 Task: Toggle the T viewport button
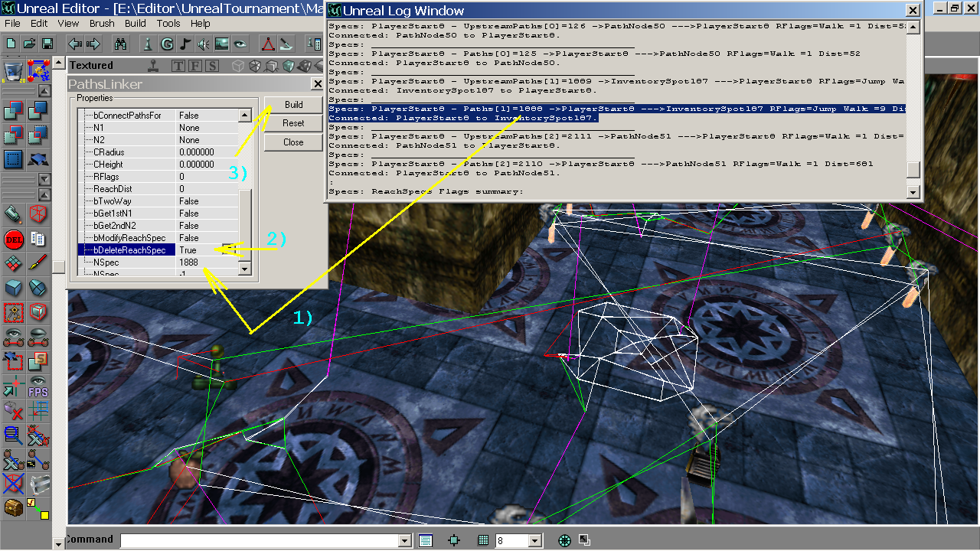pyautogui.click(x=178, y=66)
